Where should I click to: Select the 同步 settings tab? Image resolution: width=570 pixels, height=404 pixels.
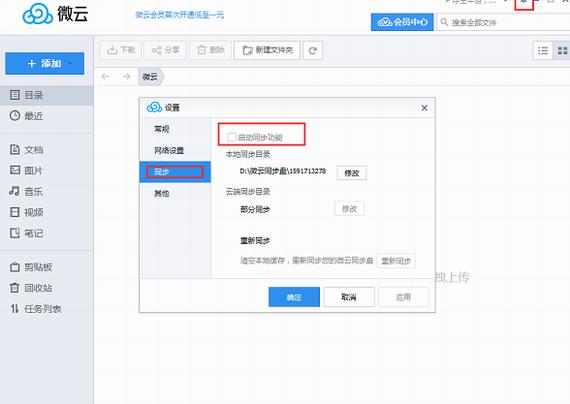(175, 172)
